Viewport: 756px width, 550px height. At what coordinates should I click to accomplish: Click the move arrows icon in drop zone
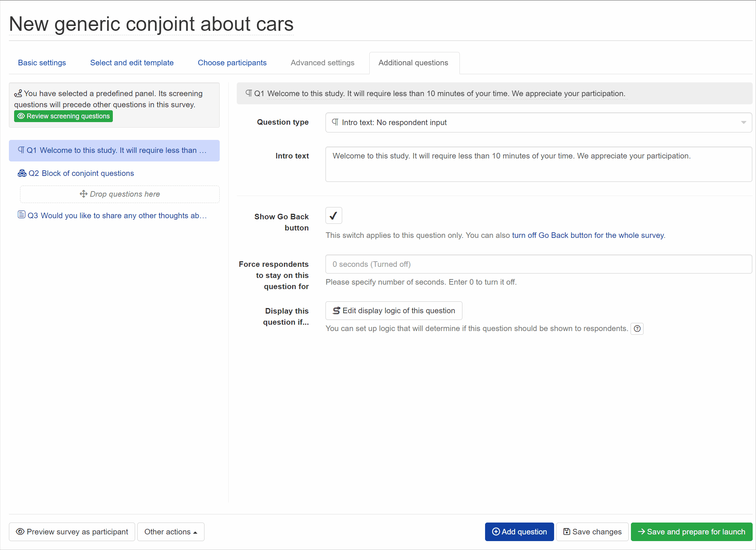[84, 194]
